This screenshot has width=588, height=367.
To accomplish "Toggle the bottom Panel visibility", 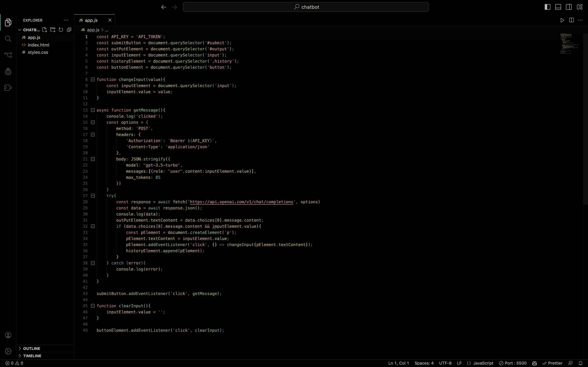I will 558,7.
